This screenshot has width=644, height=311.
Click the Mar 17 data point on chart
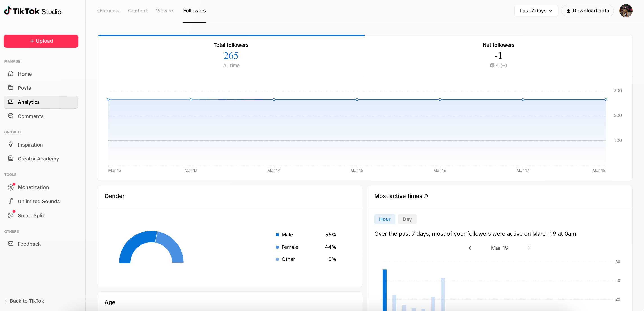pos(523,99)
